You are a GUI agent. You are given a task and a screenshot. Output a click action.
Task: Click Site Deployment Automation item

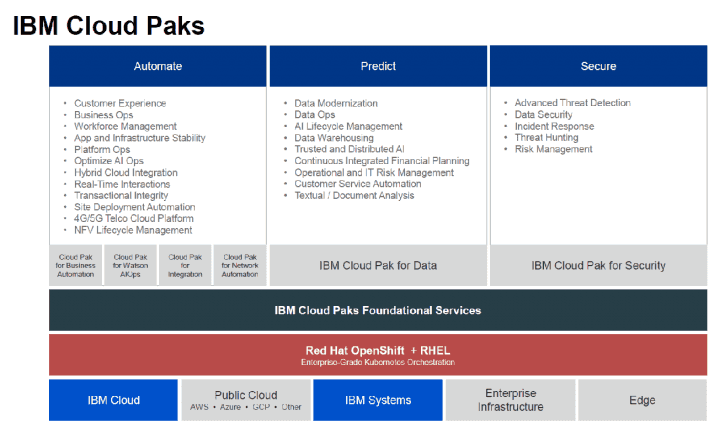point(135,207)
